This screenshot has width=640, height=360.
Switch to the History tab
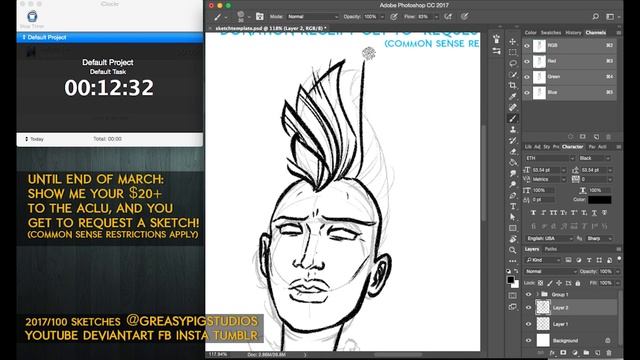click(573, 33)
